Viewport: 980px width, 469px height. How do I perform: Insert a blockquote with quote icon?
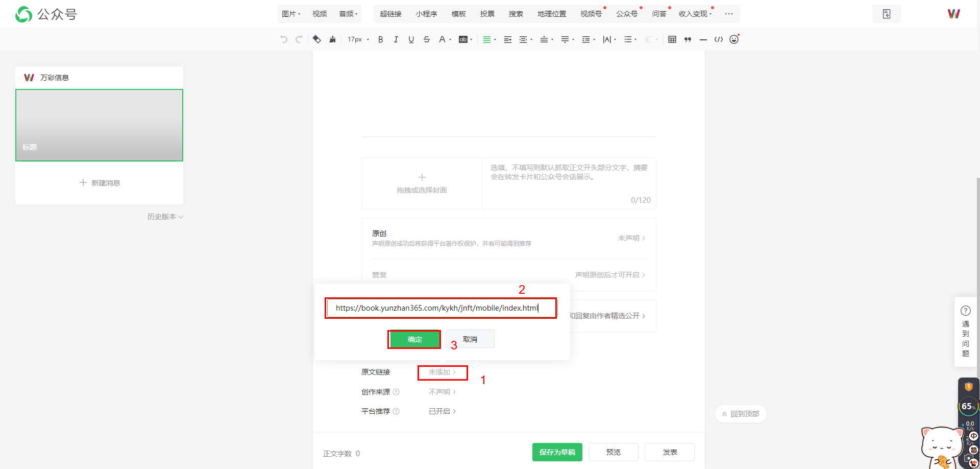tap(688, 39)
